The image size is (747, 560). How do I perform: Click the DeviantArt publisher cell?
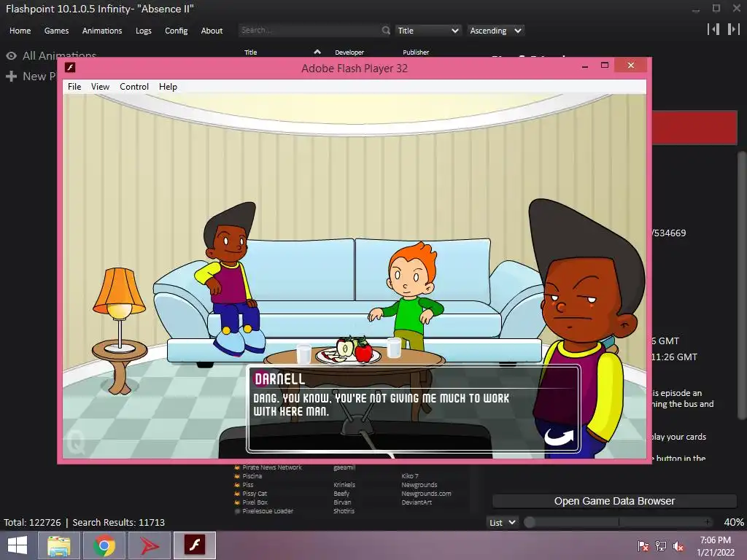pos(417,502)
